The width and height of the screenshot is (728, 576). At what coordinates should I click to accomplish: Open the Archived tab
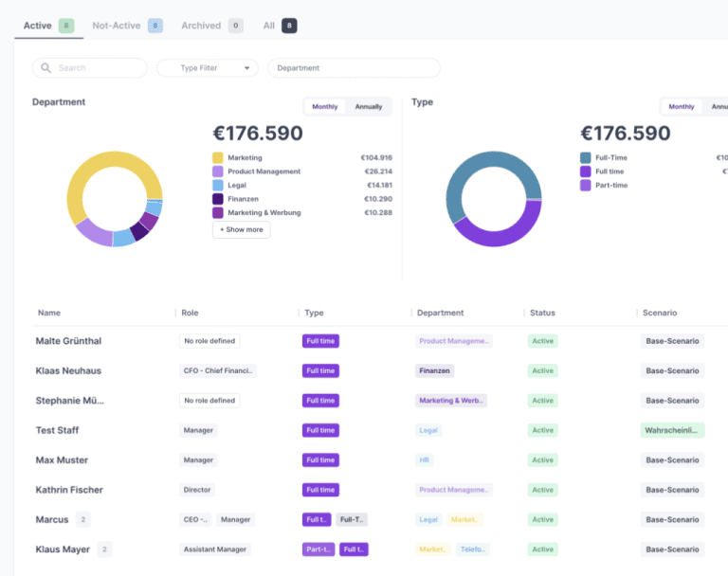point(212,26)
